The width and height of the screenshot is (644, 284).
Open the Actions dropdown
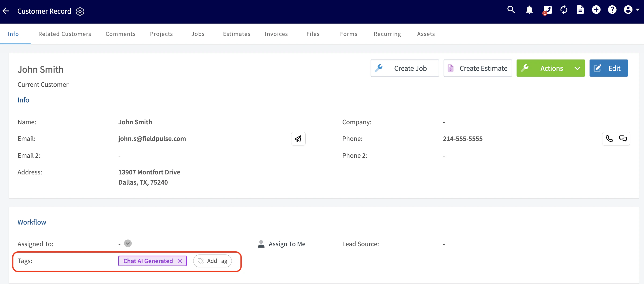pos(551,68)
